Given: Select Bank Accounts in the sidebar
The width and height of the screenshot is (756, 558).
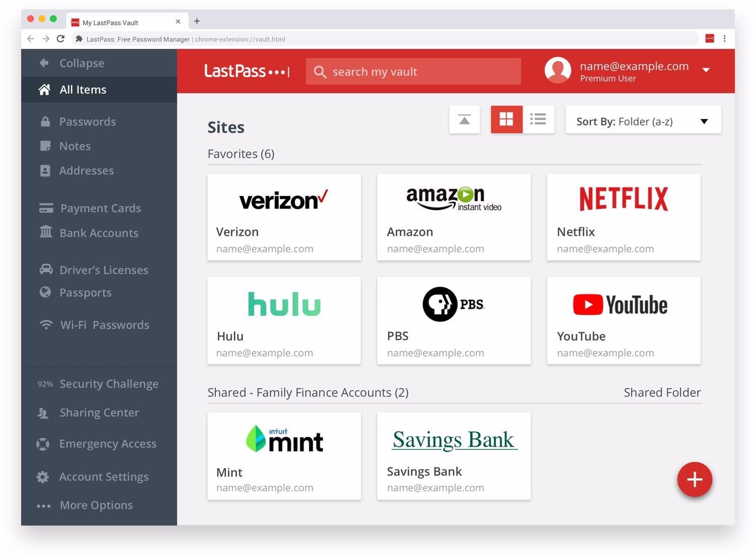Looking at the screenshot, I should 99,233.
